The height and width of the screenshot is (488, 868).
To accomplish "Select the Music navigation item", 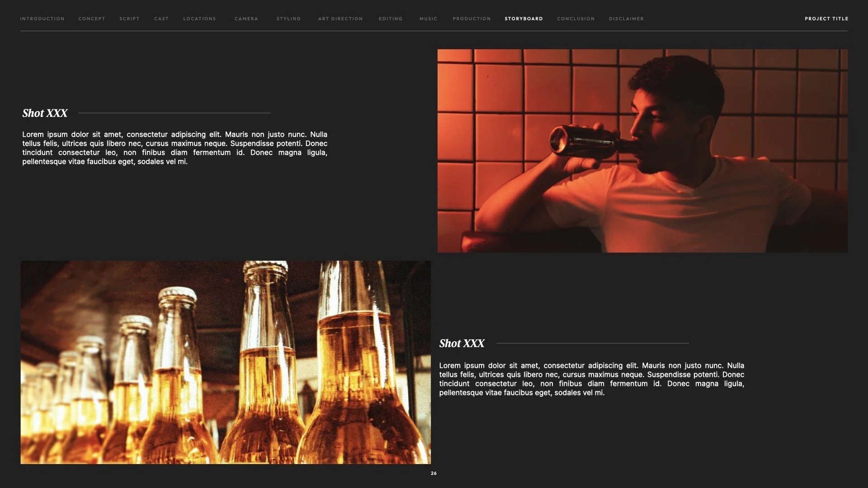I will pos(428,19).
